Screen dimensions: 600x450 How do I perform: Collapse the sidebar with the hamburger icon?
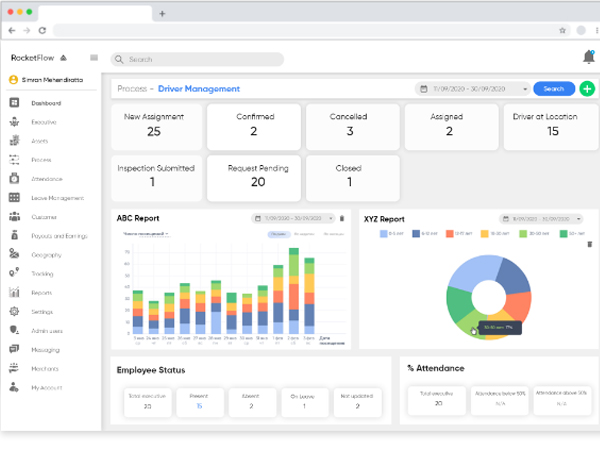coord(94,58)
